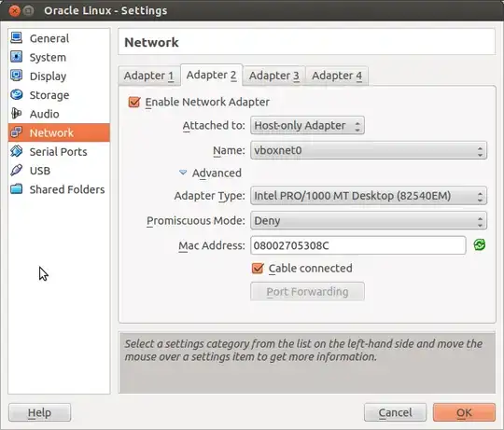The image size is (504, 430).
Task: Select the USB settings category
Action: (59, 171)
